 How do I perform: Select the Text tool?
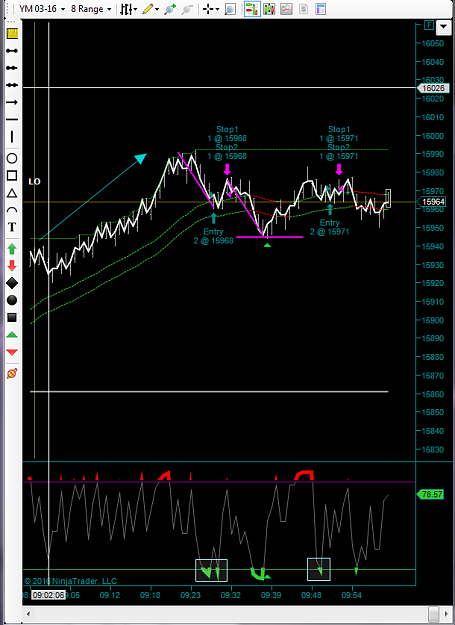point(12,227)
